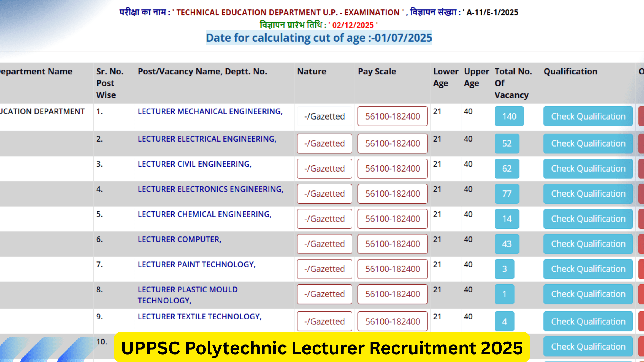Click the -/Gazetted nature box for Civil Engineering
The height and width of the screenshot is (362, 644).
click(x=324, y=169)
